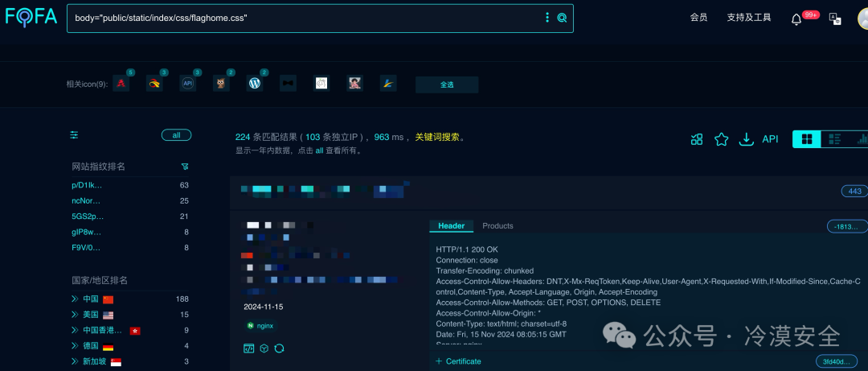Switch to grid card view

click(x=807, y=139)
